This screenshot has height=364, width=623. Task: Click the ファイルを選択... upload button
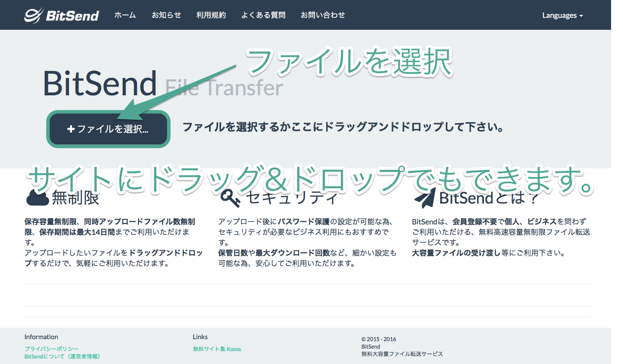tap(108, 129)
